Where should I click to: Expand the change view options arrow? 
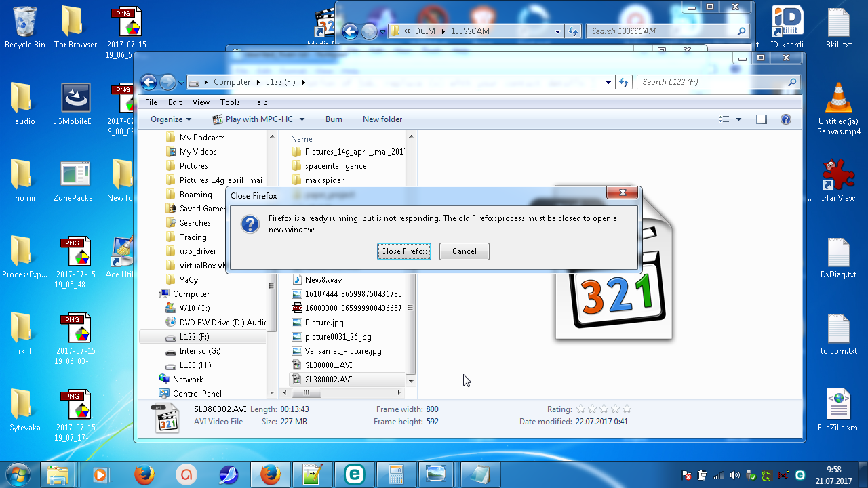pos(738,119)
